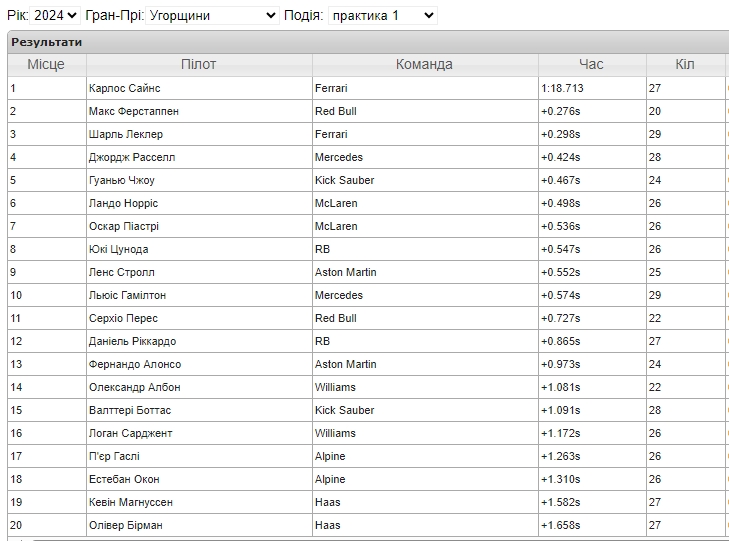729x541 pixels.
Task: Click the Льюіс Гамілтон driver cell
Action: click(x=199, y=295)
